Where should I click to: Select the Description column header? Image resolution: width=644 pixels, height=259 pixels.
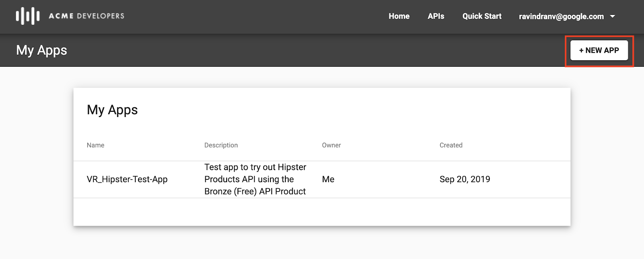point(221,145)
